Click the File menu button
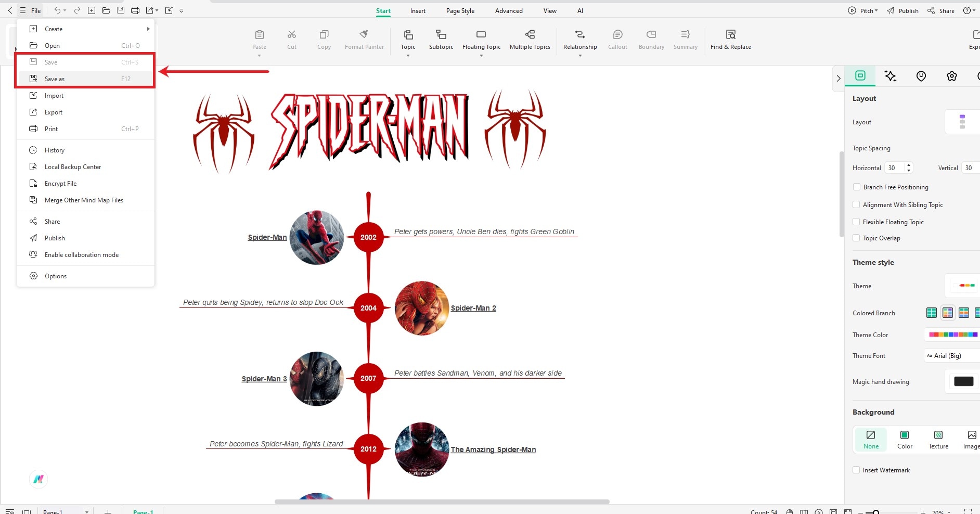980x514 pixels. (x=31, y=10)
